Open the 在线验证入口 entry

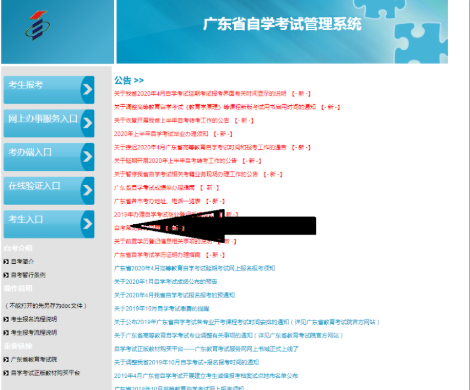[x=49, y=191]
